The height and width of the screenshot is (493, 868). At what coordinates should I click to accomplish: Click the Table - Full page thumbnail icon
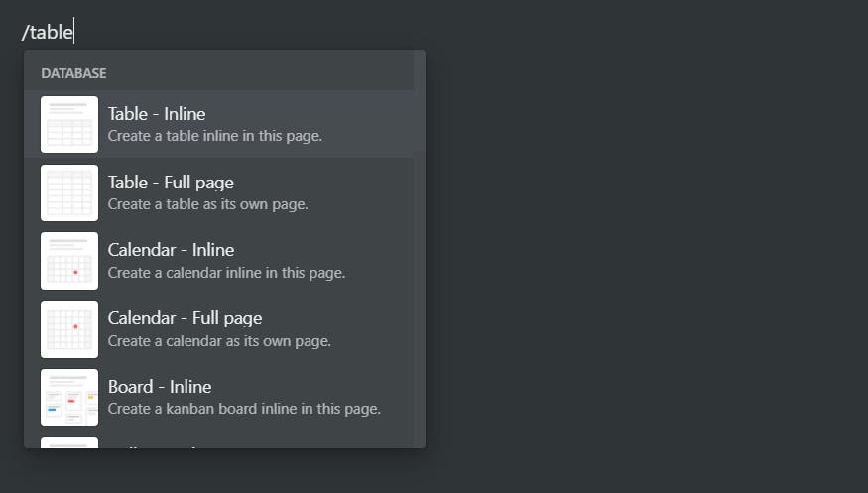tap(69, 192)
